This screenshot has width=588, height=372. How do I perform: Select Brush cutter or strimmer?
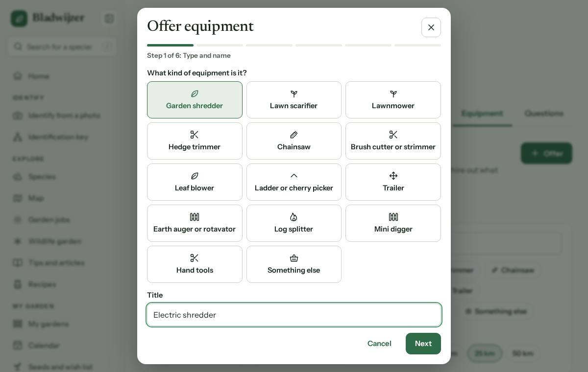tap(393, 141)
